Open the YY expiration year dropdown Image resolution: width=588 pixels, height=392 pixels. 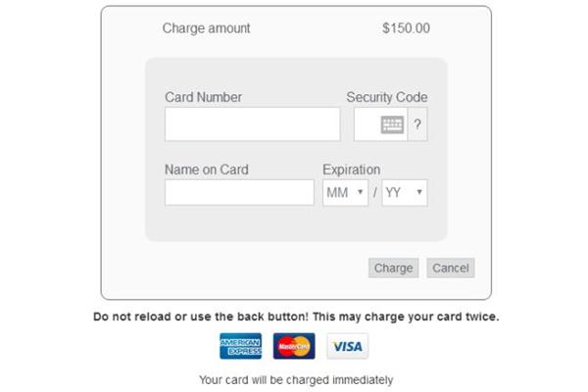tap(405, 192)
